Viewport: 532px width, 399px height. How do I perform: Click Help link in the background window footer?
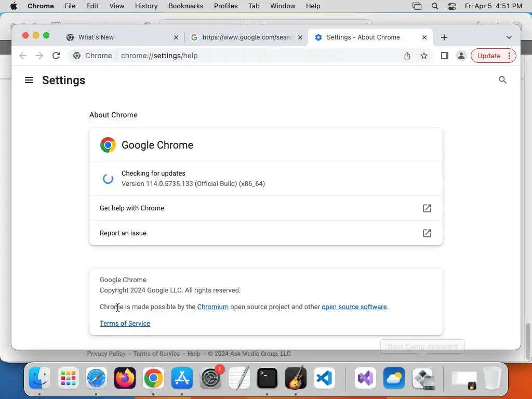pos(194,353)
